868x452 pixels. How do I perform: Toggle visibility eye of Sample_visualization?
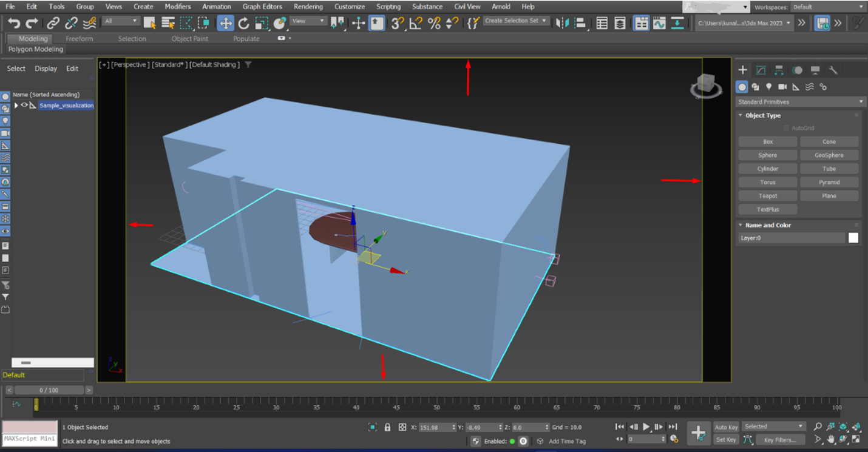[24, 105]
